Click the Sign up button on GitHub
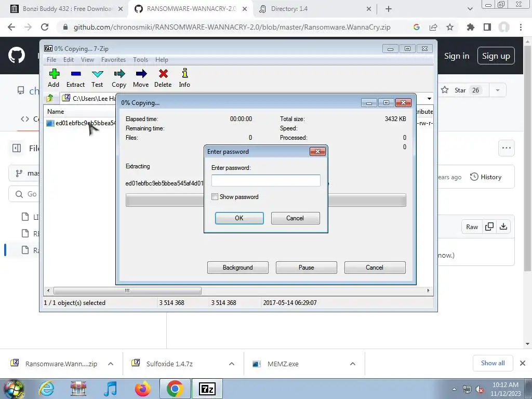532x399 pixels. tap(496, 56)
